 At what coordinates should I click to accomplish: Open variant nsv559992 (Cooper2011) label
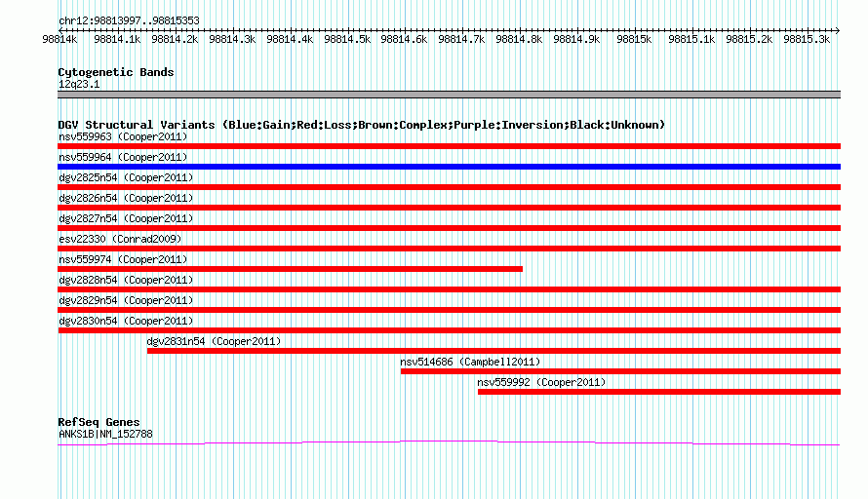click(541, 382)
